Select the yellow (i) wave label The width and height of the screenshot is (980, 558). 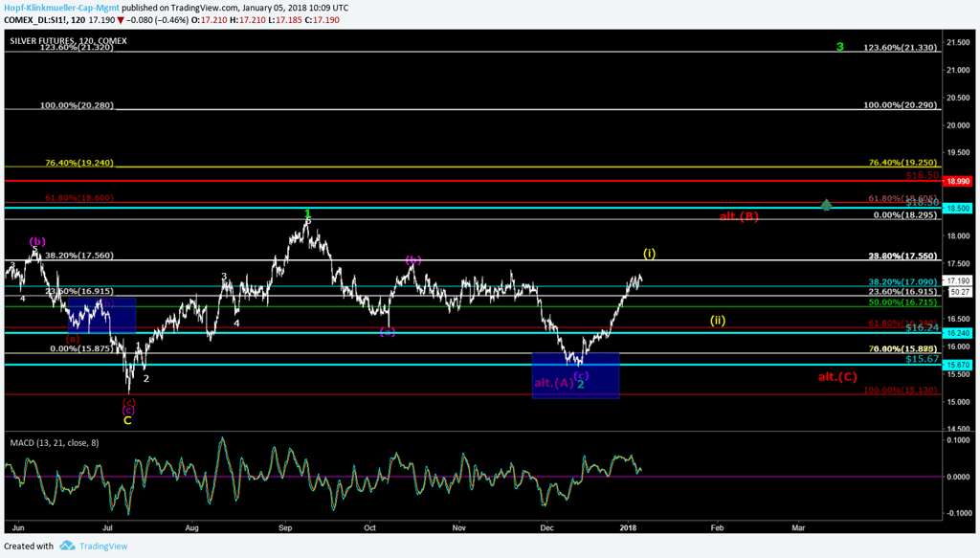pos(649,254)
